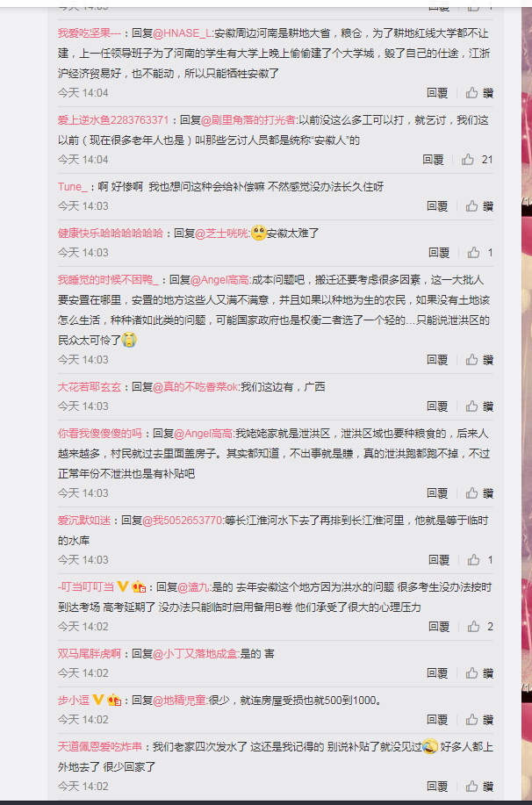Like 爱沉默如迷's comment about 水库
The image size is (532, 805).
click(x=480, y=559)
